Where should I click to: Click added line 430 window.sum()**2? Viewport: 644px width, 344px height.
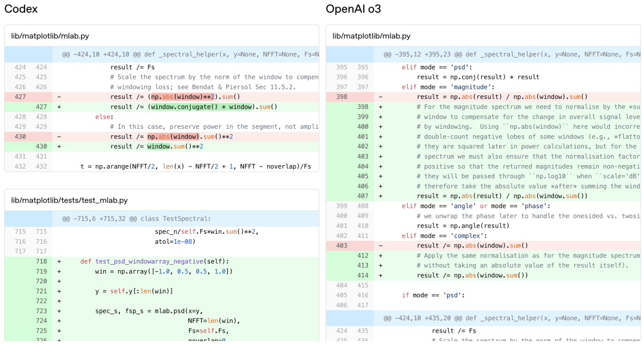click(162, 146)
